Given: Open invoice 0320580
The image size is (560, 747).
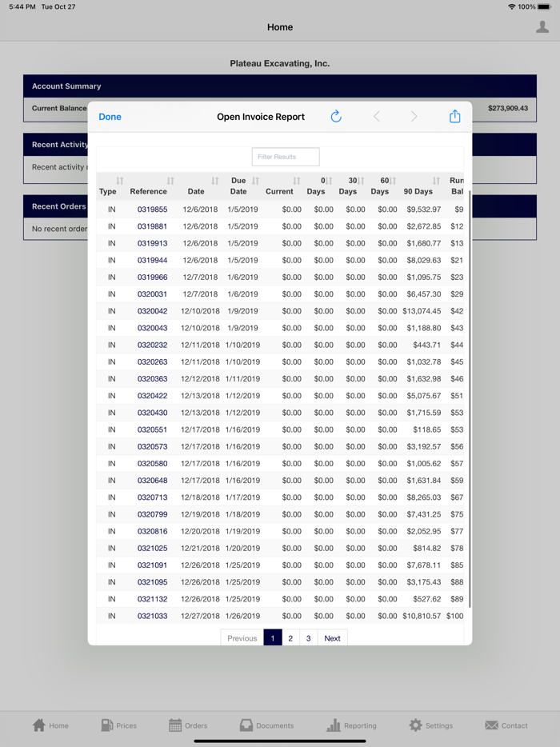Looking at the screenshot, I should click(x=153, y=463).
